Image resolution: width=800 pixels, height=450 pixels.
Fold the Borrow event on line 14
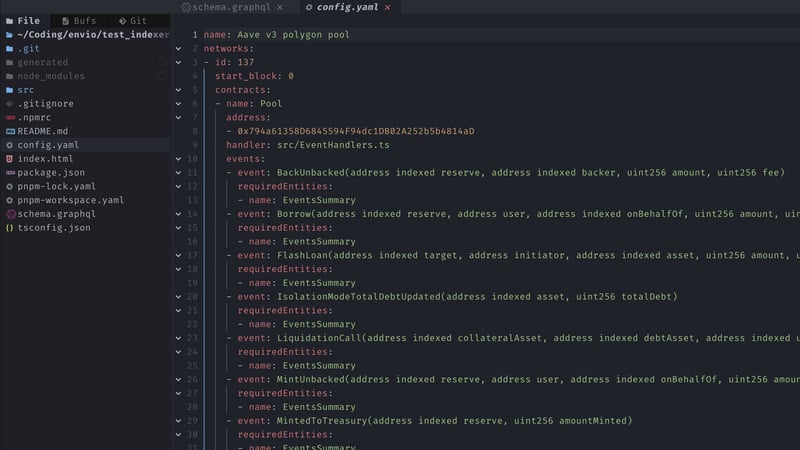coord(179,214)
